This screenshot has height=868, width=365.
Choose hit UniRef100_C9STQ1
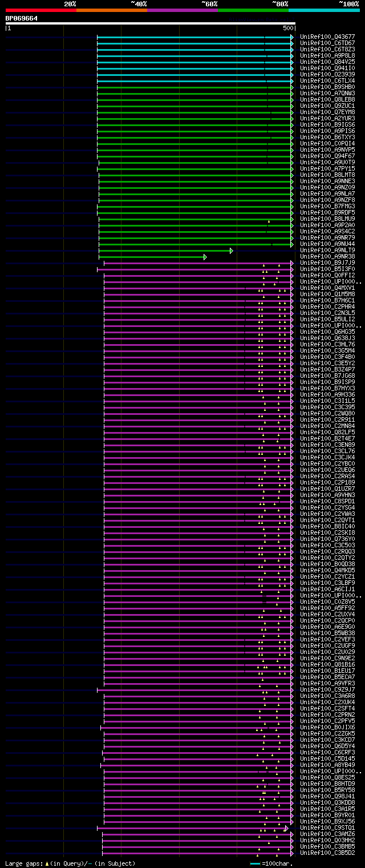[327, 827]
